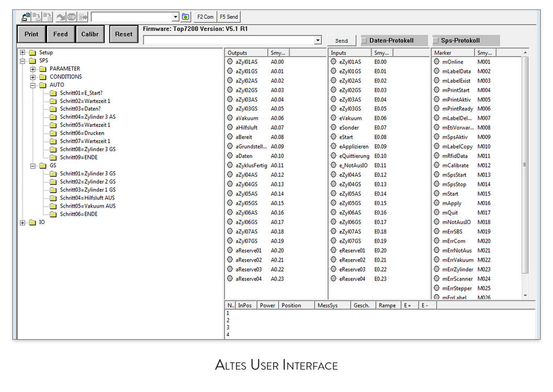Toggle the aHilfsluft output indicator
The height and width of the screenshot is (392, 553).
coord(230,127)
